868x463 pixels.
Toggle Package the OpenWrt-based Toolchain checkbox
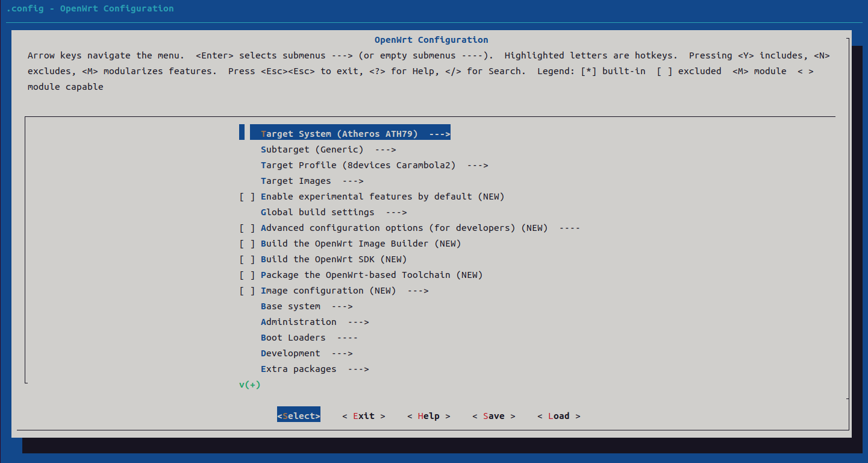click(x=247, y=275)
